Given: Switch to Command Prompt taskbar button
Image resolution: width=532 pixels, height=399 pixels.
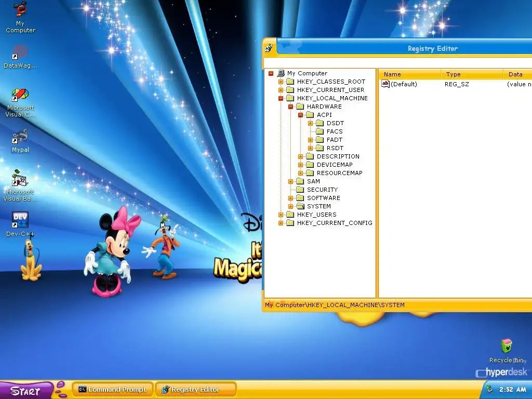Looking at the screenshot, I should [x=113, y=389].
